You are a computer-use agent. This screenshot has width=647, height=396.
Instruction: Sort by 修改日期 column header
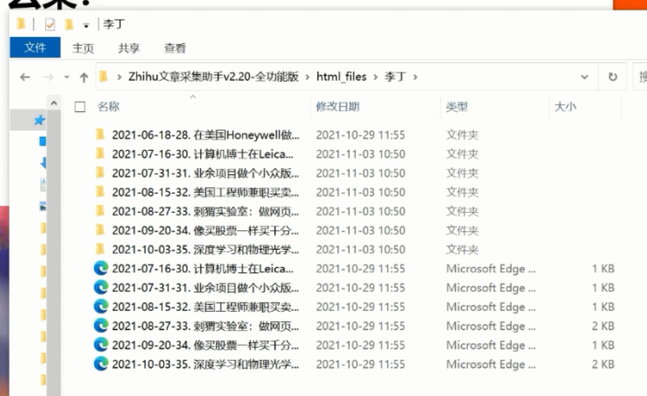(x=338, y=106)
